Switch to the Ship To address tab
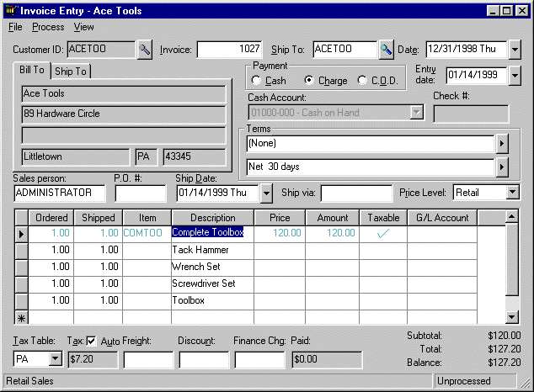 [72, 72]
